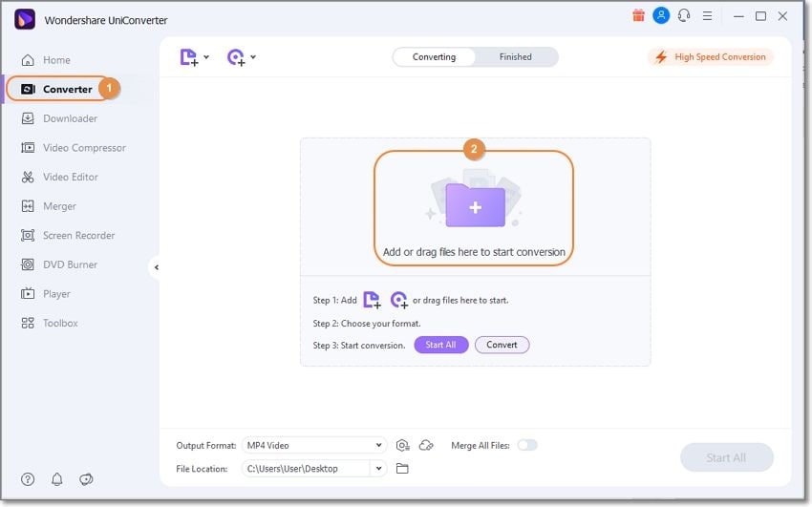Click the DVD Burner disc icon
The height and width of the screenshot is (507, 812).
tap(28, 264)
